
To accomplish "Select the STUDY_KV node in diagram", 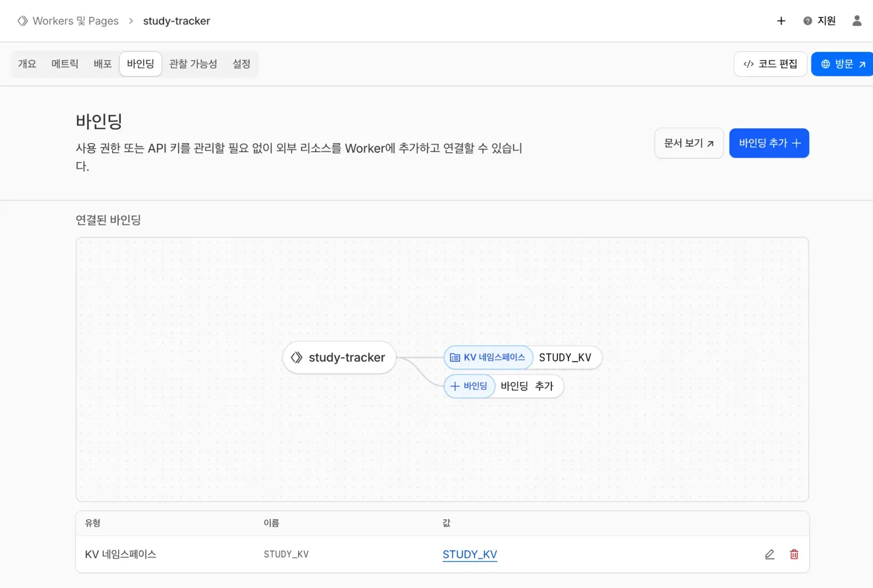I will pyautogui.click(x=523, y=358).
